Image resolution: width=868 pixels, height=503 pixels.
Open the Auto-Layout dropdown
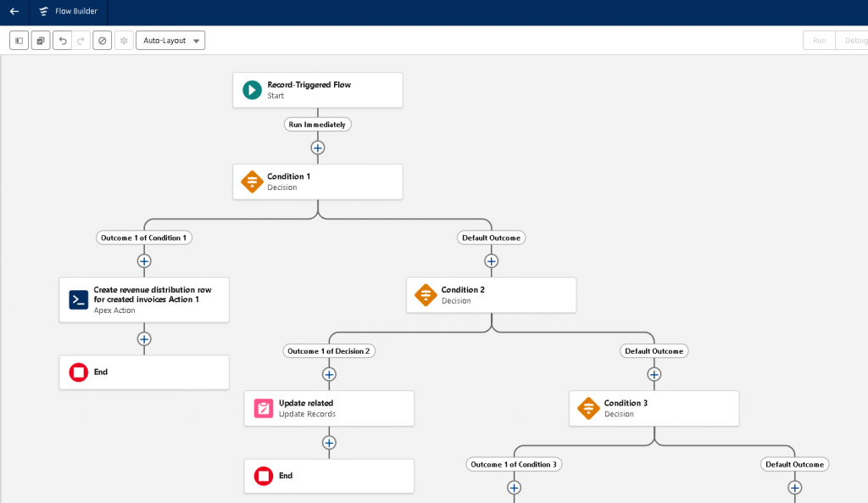tap(170, 41)
